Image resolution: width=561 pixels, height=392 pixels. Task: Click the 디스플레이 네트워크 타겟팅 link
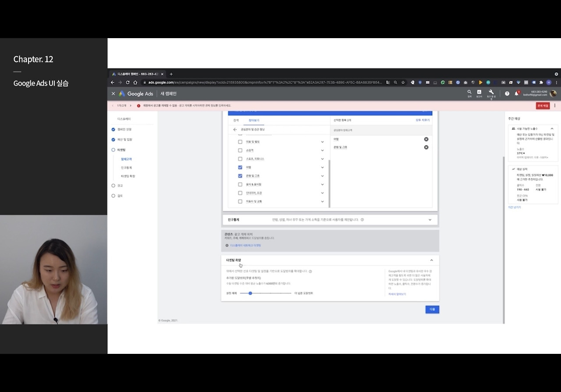point(245,246)
